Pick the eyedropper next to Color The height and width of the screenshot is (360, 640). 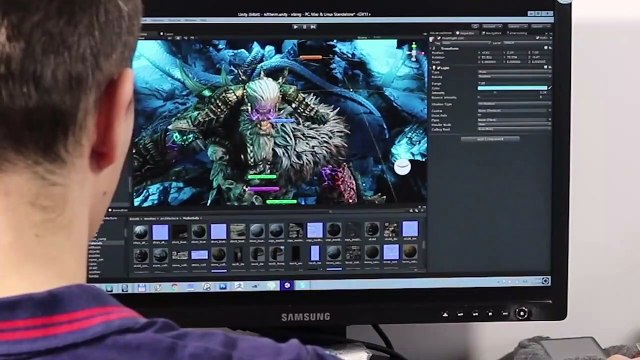coord(550,87)
